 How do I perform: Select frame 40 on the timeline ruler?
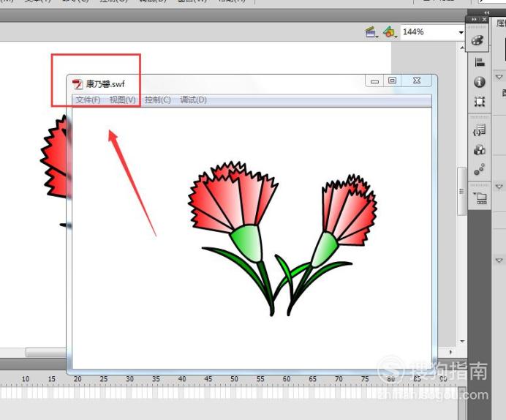point(182,379)
